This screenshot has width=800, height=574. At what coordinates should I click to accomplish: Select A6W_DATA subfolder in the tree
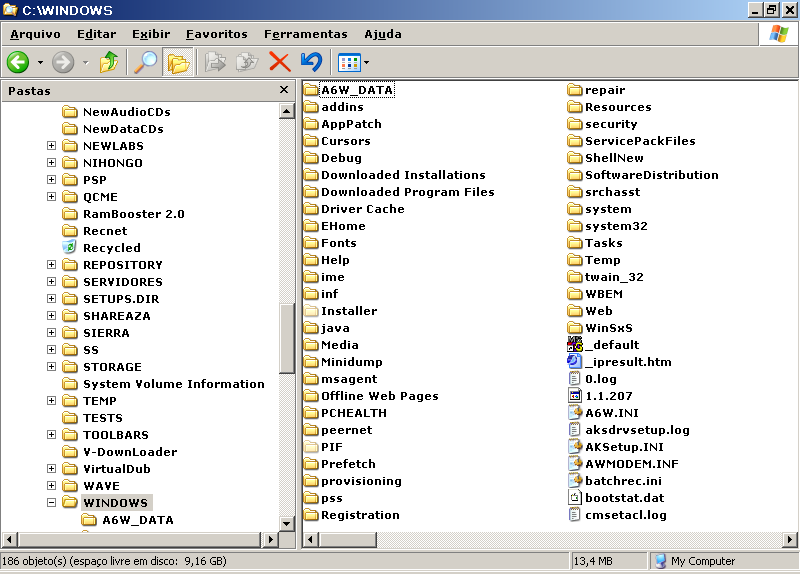128,520
